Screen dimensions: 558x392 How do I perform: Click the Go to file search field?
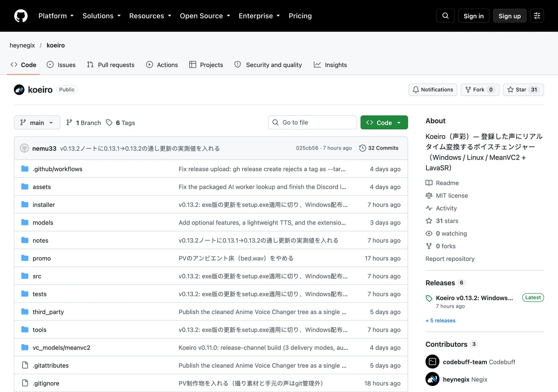(312, 123)
